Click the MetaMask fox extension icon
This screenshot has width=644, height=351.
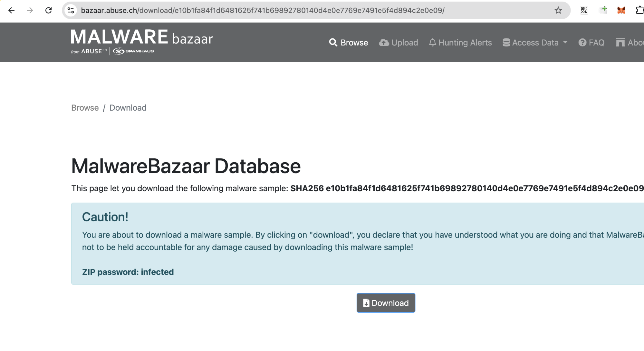(x=621, y=10)
